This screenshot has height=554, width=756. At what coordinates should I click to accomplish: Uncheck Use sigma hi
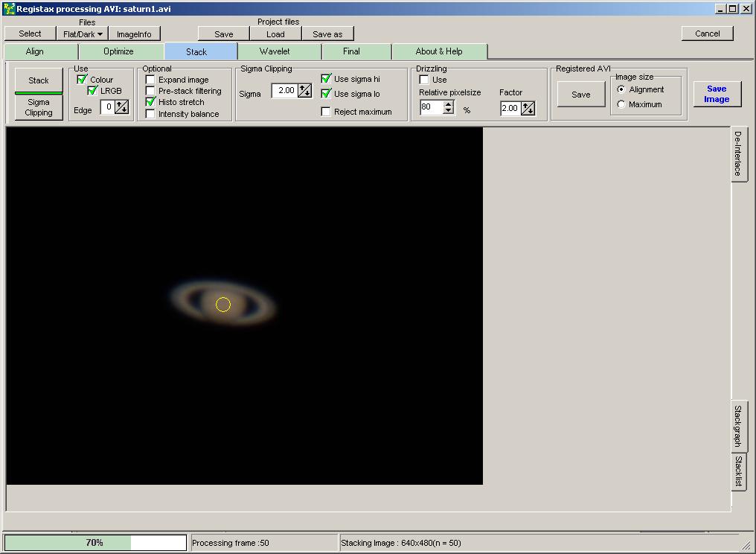point(326,79)
